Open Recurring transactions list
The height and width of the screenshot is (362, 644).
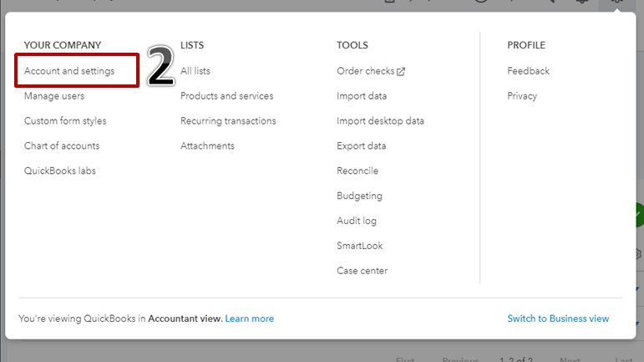click(x=228, y=121)
